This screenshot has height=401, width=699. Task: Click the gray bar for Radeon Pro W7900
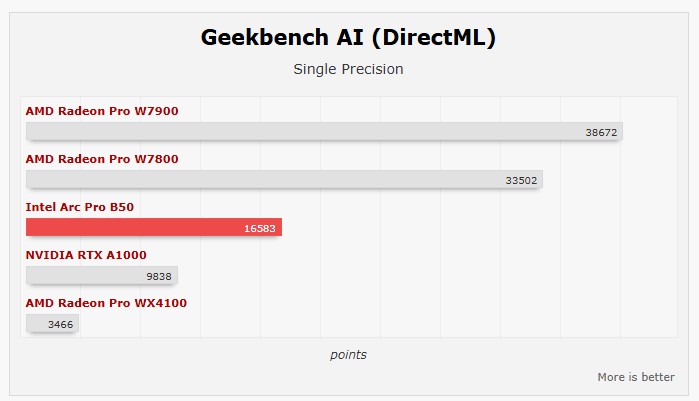[300, 131]
